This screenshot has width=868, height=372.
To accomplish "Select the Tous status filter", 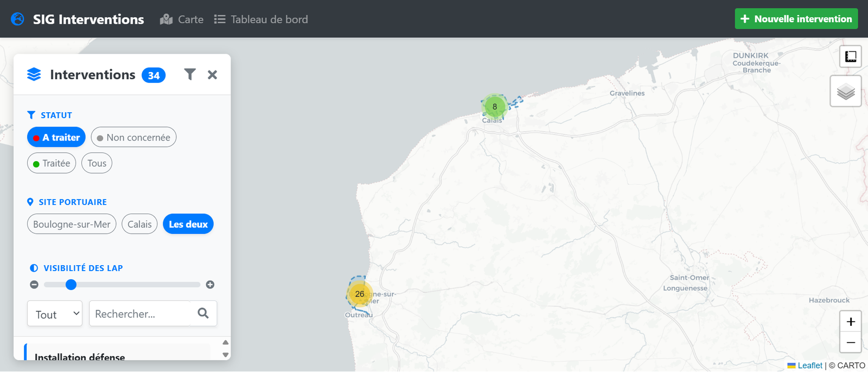I will (x=97, y=163).
